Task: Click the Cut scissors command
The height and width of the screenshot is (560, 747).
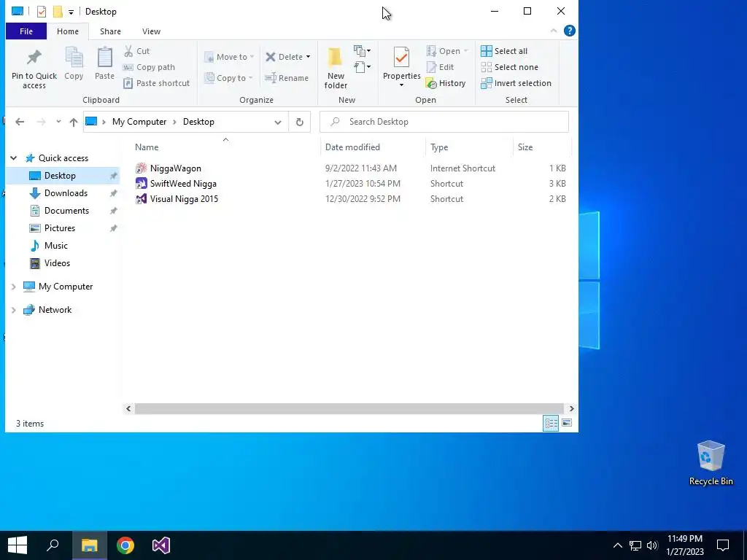Action: (136, 51)
